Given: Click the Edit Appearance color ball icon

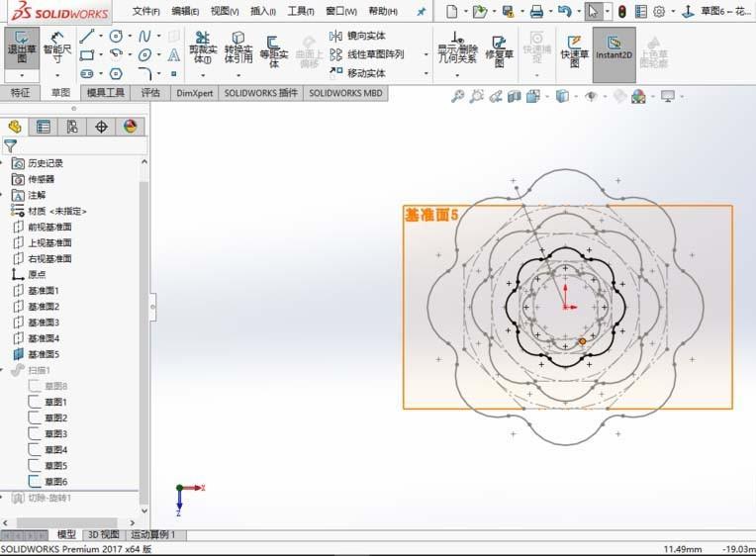Looking at the screenshot, I should (639, 96).
